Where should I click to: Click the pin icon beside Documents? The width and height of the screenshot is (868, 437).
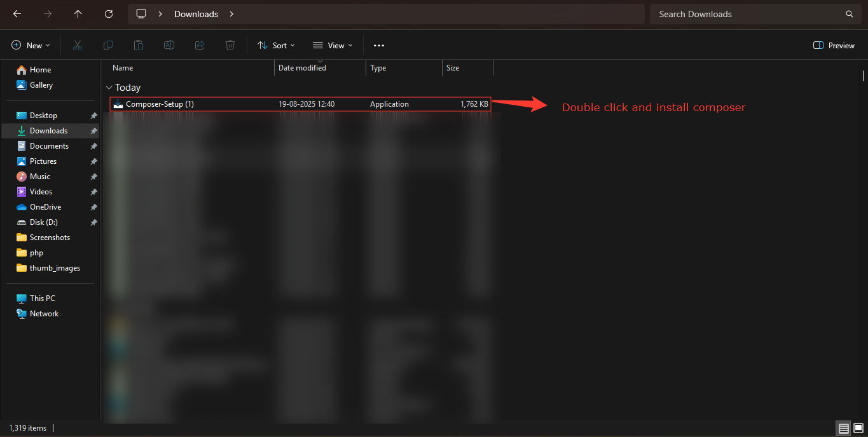click(93, 146)
